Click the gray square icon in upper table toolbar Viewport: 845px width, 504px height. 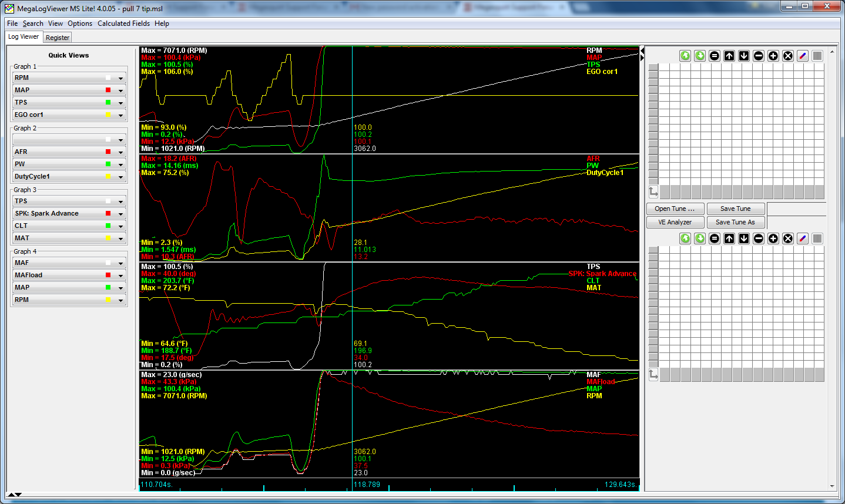[x=817, y=56]
